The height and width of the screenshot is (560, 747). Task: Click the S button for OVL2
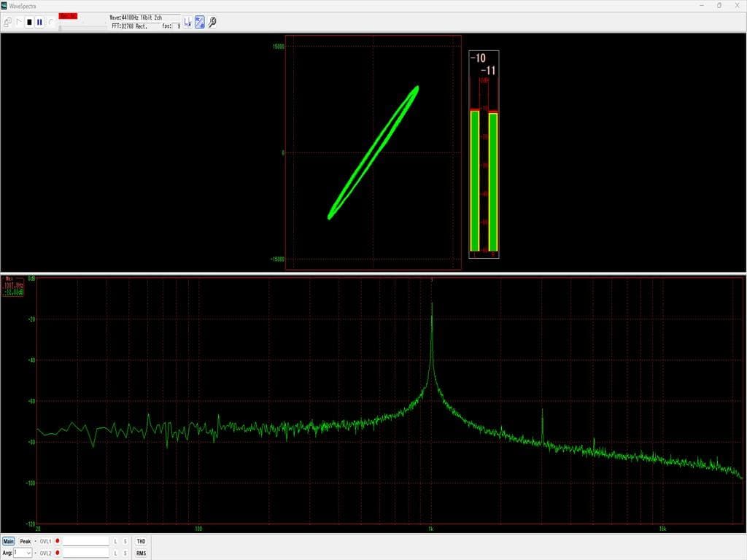coord(125,553)
